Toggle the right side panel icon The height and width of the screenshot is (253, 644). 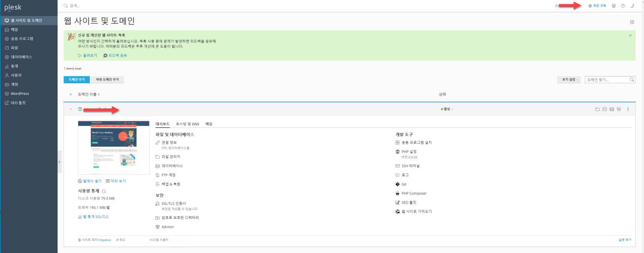tap(632, 22)
